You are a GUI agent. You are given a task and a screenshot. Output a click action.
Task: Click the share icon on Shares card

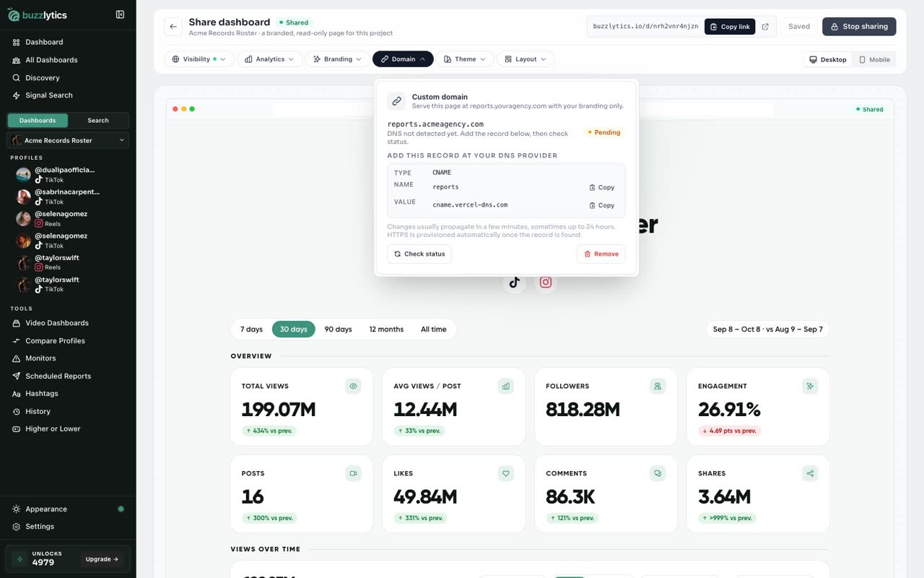[810, 474]
